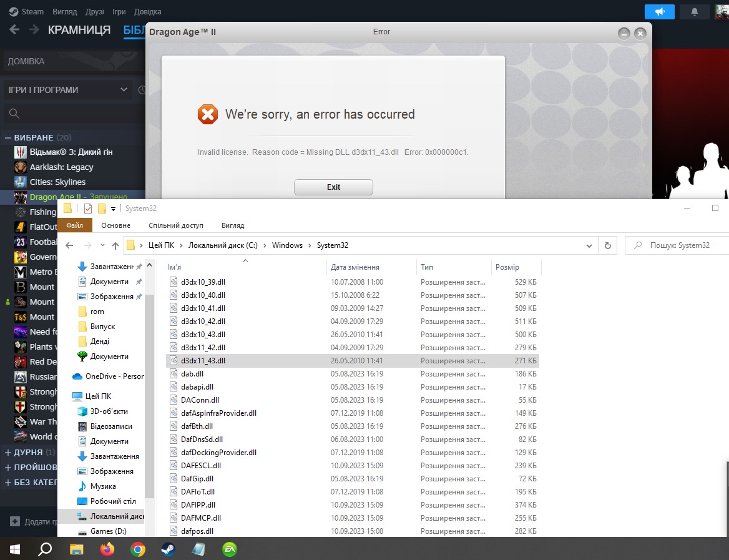Expand БЕЗ КАТЕГОРІЇ category in Steam
729x560 pixels.
click(8, 483)
